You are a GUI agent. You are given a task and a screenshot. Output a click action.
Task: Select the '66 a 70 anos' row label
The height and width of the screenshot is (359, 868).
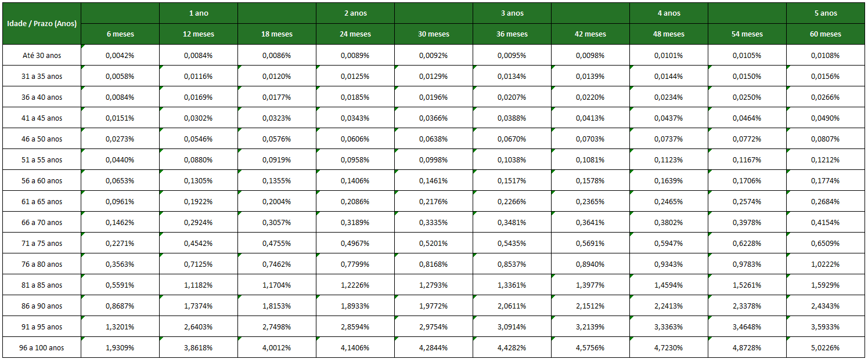[x=42, y=222]
